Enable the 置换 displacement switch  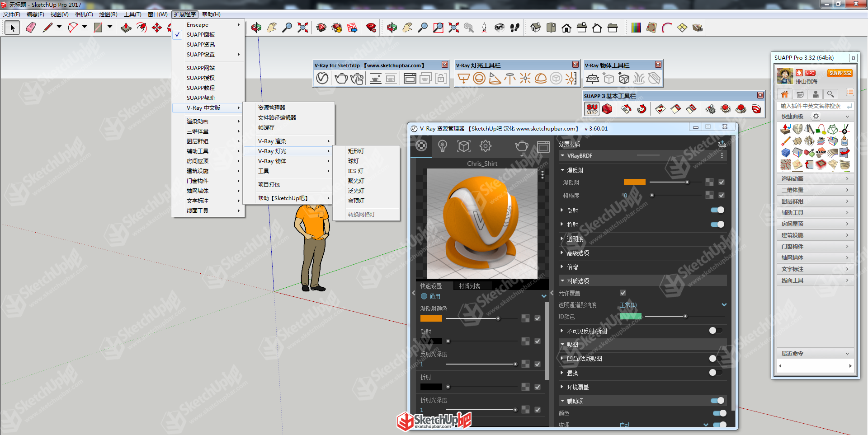(715, 373)
